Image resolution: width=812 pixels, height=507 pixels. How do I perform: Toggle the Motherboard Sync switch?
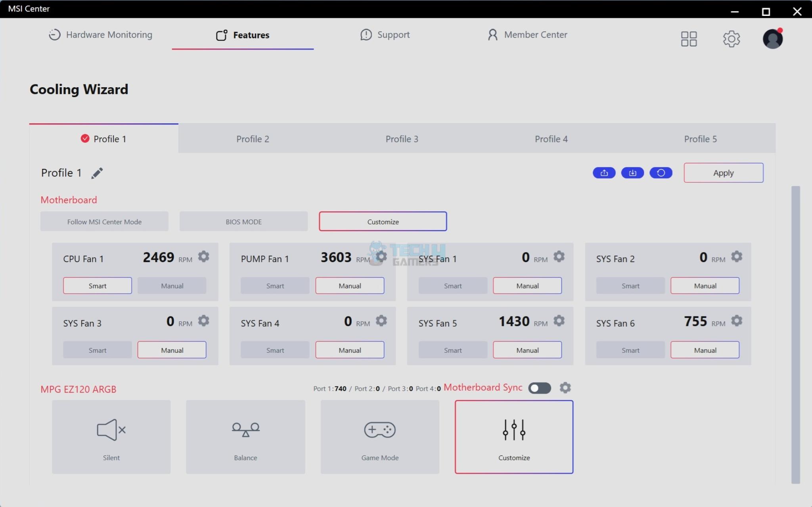[x=539, y=388]
